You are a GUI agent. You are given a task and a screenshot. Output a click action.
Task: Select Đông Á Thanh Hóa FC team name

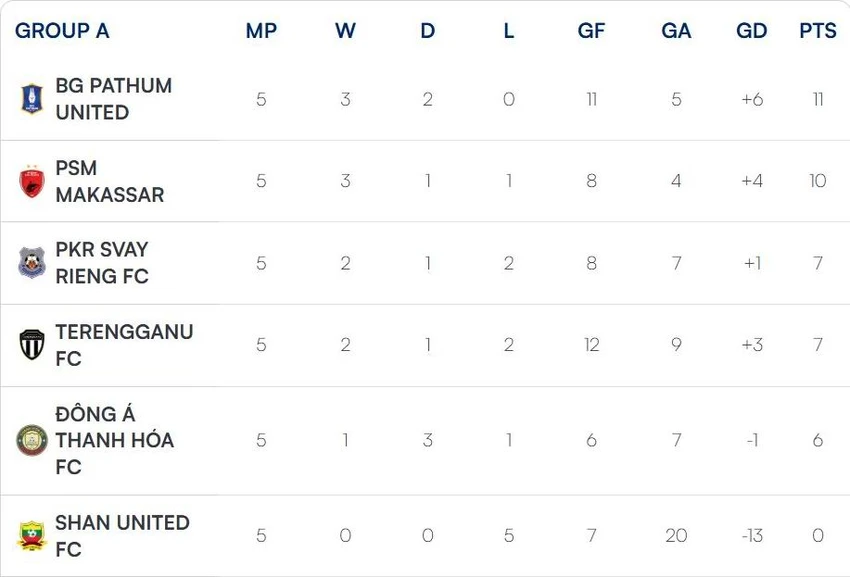[x=114, y=440]
